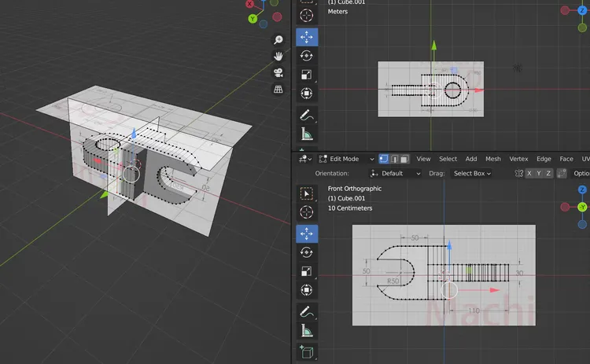Image resolution: width=590 pixels, height=364 pixels.
Task: Choose Select Box tool in Front Orthographic viewport
Action: coord(307,193)
